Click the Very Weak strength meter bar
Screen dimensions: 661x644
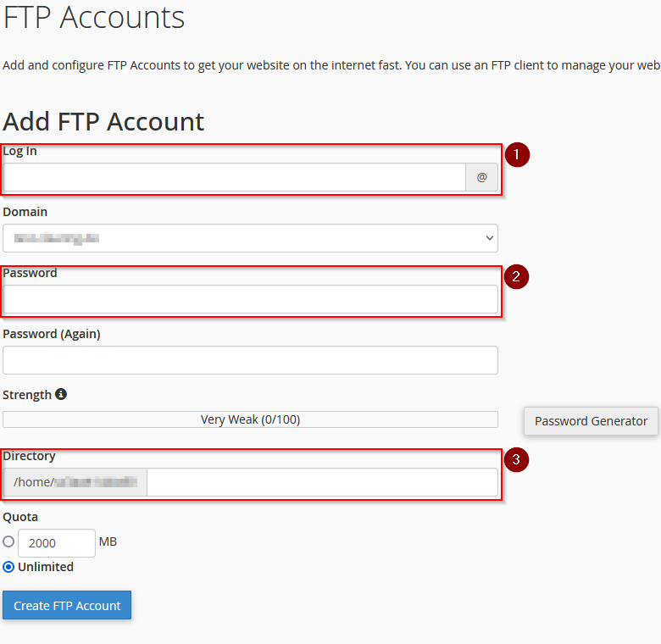(250, 419)
